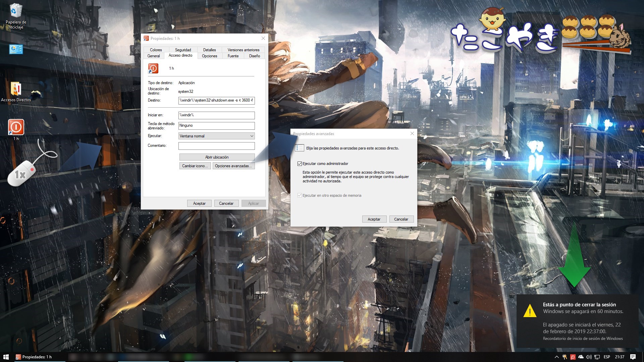This screenshot has width=644, height=362.
Task: Click Aceptar in Propiedades avanzadas
Action: [x=374, y=219]
